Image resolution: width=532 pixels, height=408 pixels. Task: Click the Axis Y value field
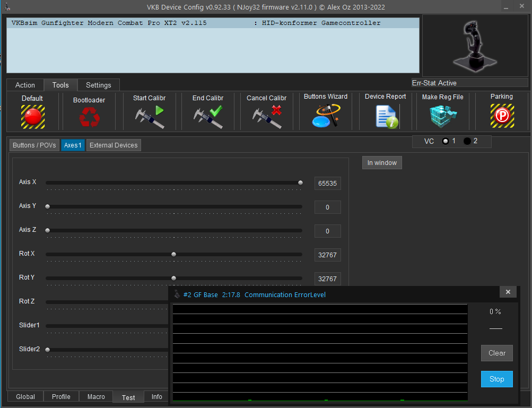pos(327,207)
